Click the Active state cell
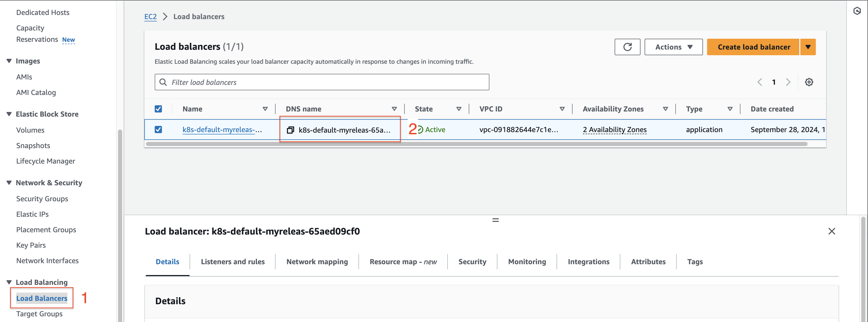The width and height of the screenshot is (868, 322). pos(431,130)
